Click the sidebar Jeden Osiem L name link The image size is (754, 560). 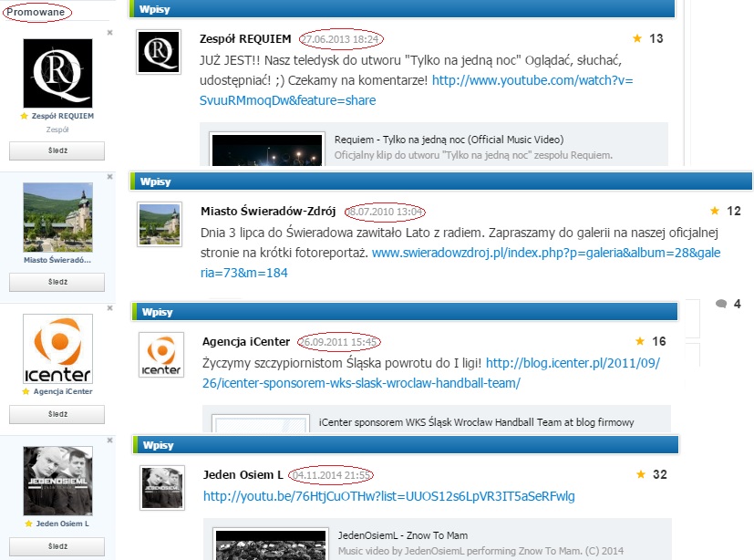[x=63, y=524]
